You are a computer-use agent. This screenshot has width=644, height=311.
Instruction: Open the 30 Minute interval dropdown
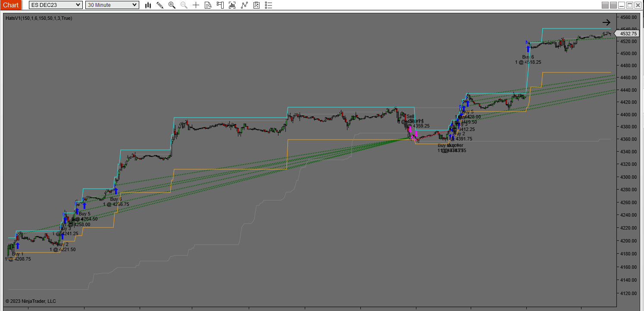(111, 5)
